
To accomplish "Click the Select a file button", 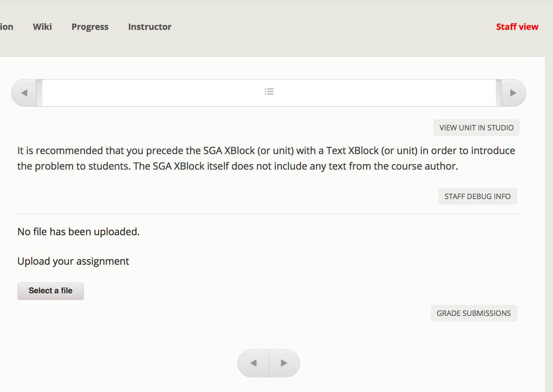I will (x=50, y=291).
